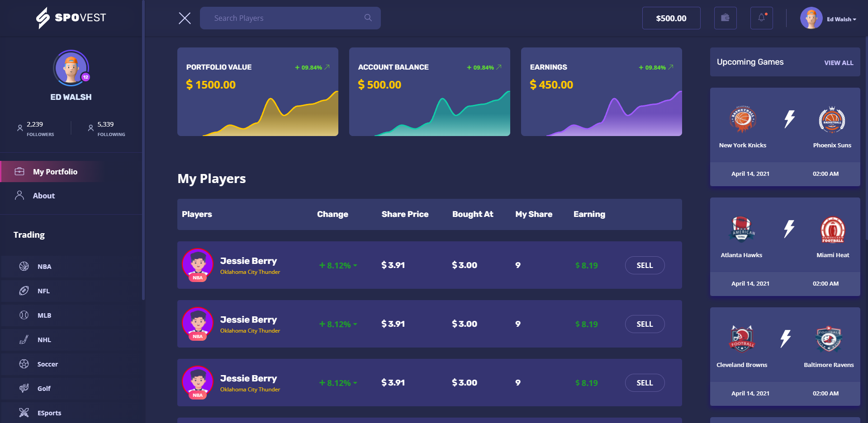Image resolution: width=868 pixels, height=423 pixels.
Task: Click first row Jessie Berry avatar
Action: point(198,265)
